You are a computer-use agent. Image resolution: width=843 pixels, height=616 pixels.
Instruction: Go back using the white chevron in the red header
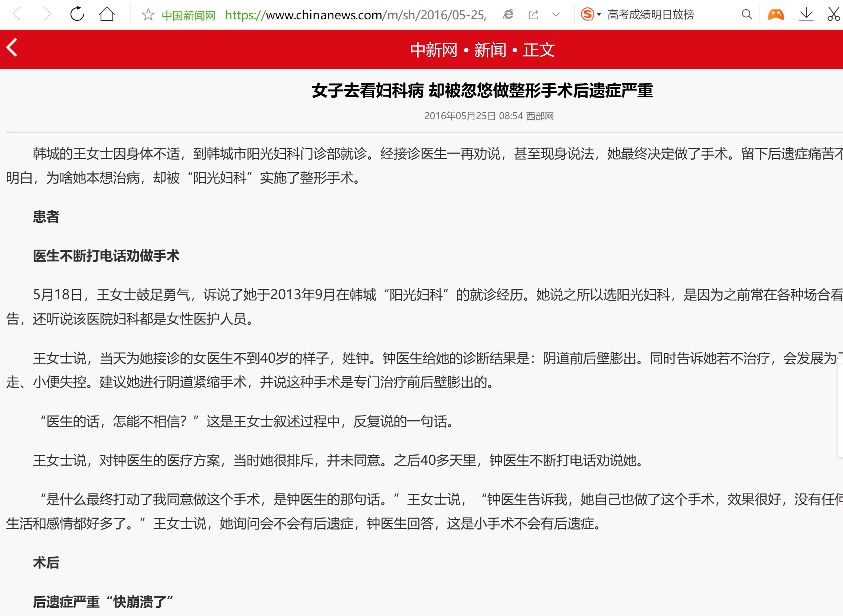coord(12,48)
